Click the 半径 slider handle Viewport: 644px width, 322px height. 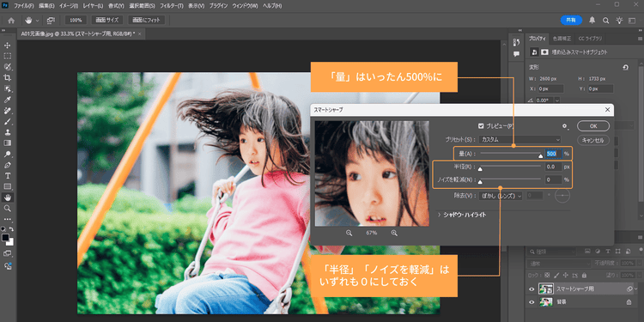pos(480,168)
